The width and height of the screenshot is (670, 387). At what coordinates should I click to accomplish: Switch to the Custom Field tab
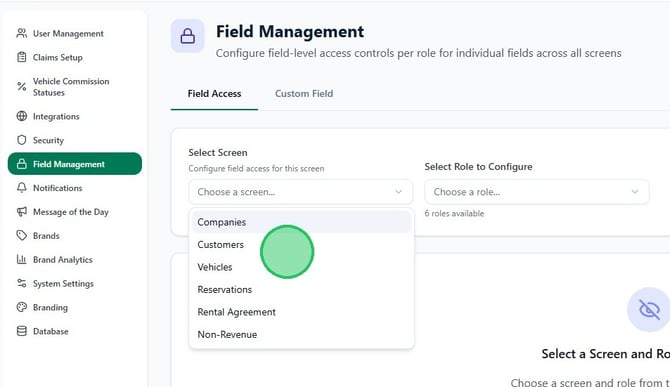pos(304,94)
